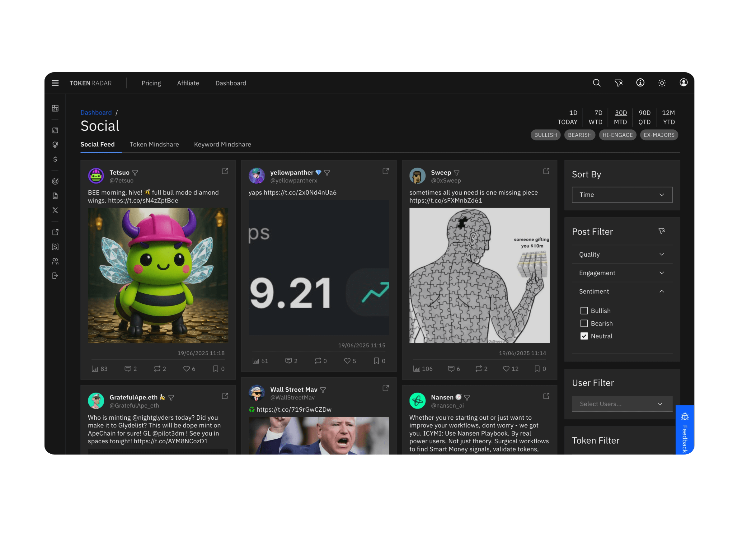Click the Dashboard breadcrumb link
The width and height of the screenshot is (747, 560).
96,112
